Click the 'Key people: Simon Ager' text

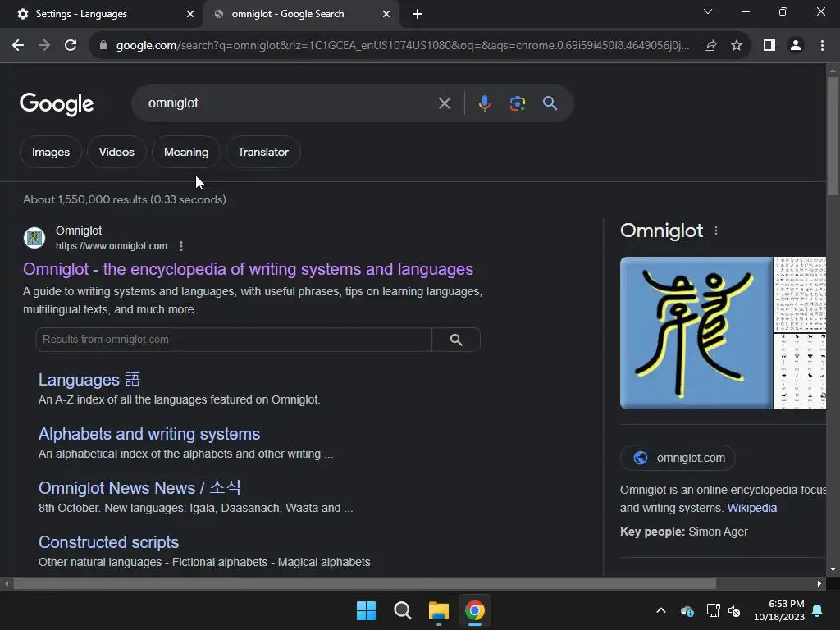coord(683,532)
